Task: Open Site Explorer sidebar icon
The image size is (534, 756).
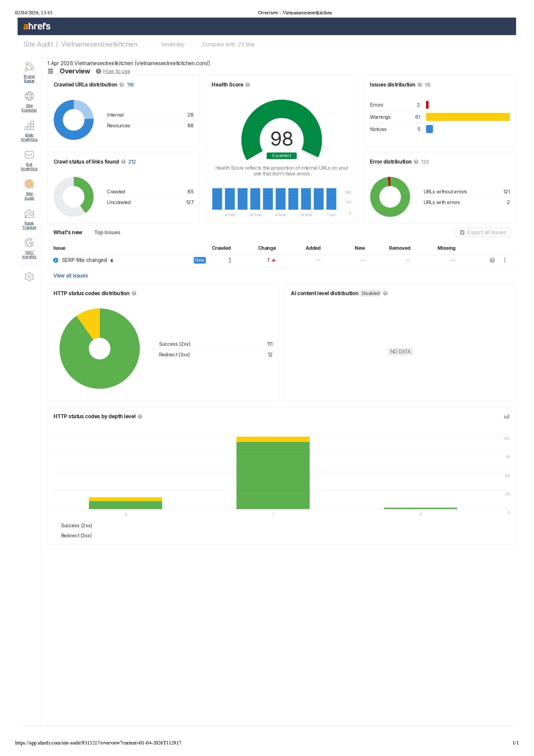Action: 29,102
